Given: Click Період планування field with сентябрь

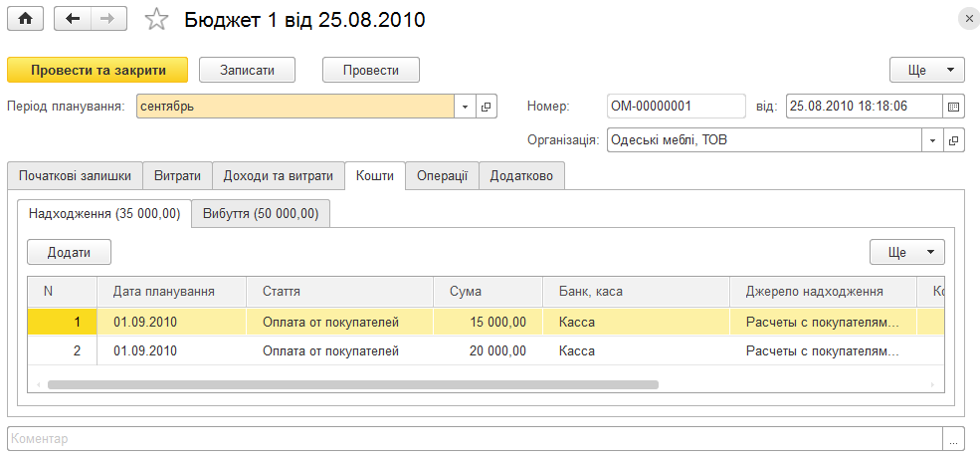Looking at the screenshot, I should point(295,107).
